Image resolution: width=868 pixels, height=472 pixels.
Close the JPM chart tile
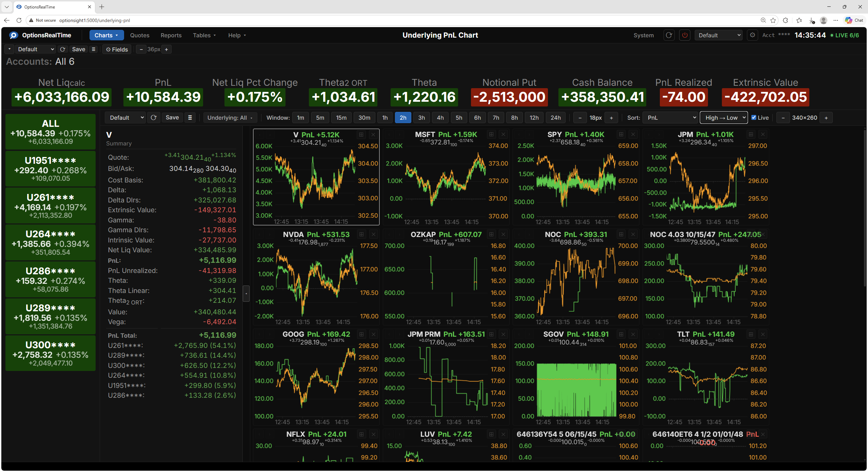pos(763,135)
